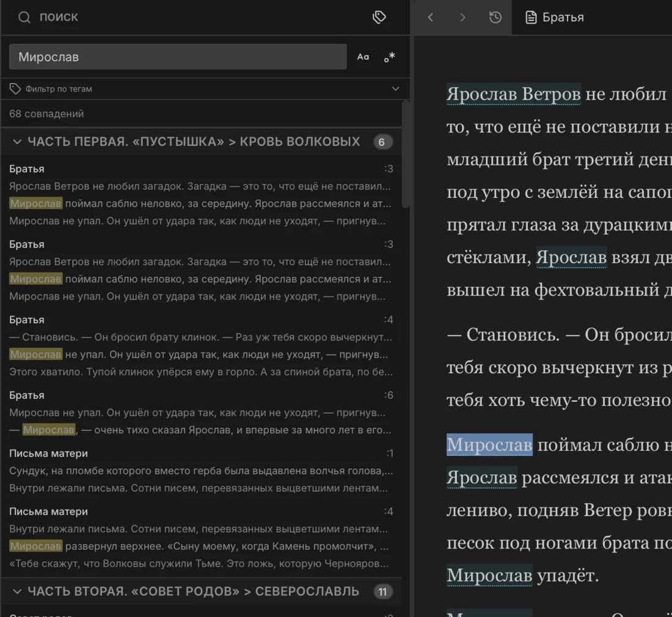Toggle case-sensitive Aa search option
672x617 pixels.
[363, 57]
